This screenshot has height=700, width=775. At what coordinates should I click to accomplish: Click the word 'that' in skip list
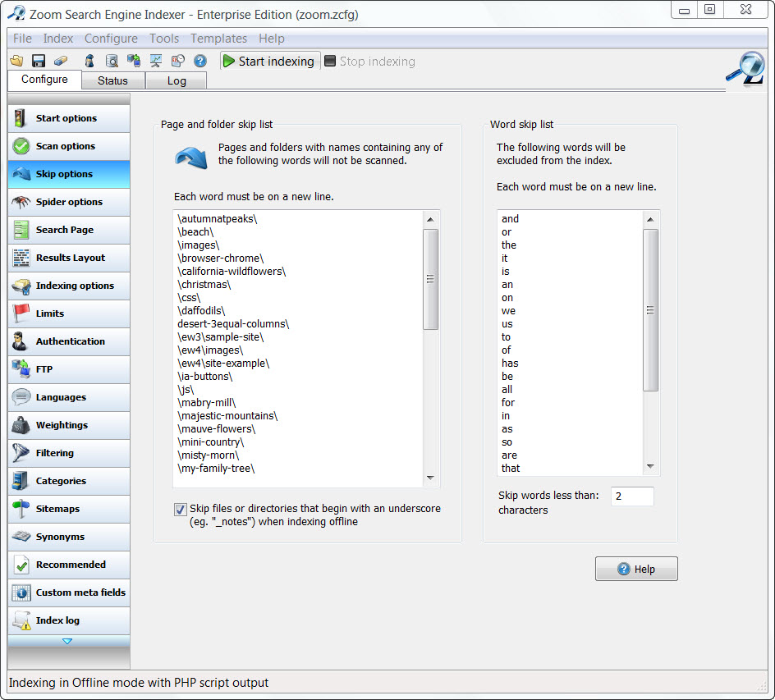511,469
